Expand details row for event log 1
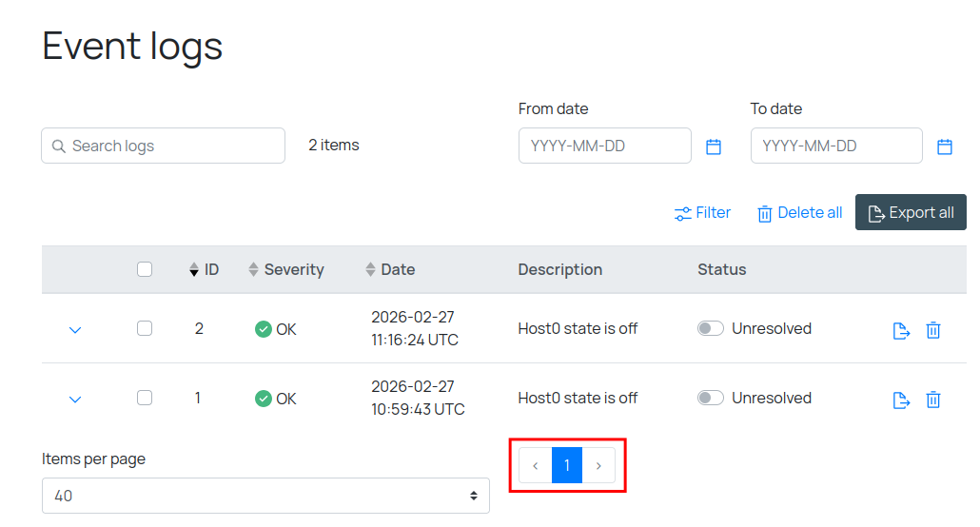 tap(75, 400)
